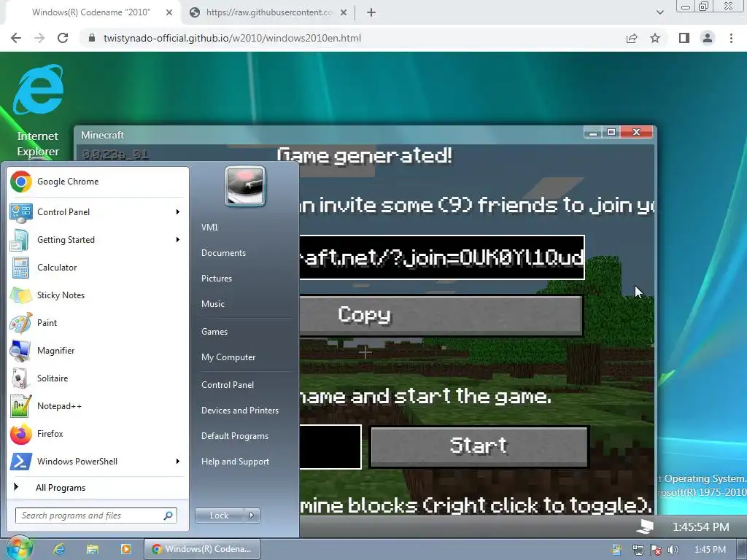Launch Getting Started icon
The image size is (747, 560).
(x=20, y=239)
